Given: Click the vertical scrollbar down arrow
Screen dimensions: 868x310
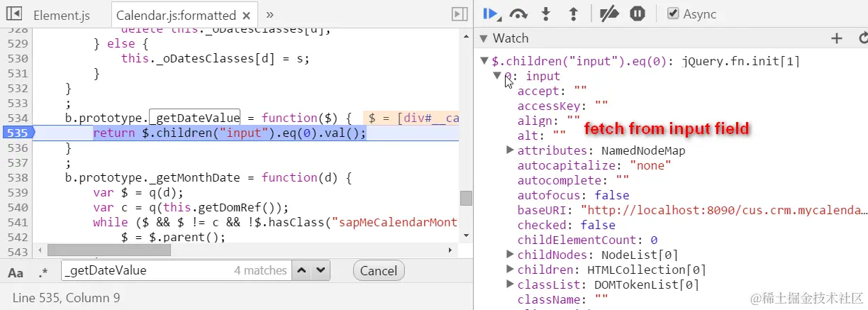Looking at the screenshot, I should [x=466, y=235].
